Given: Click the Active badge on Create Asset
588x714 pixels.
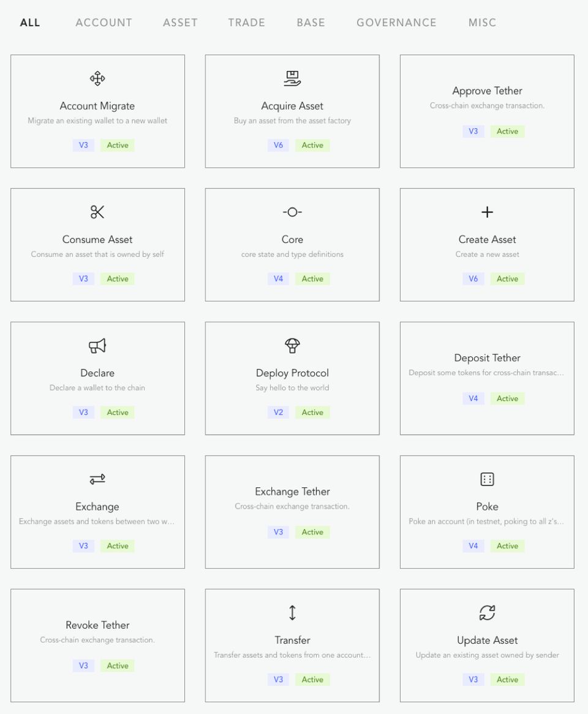Looking at the screenshot, I should pyautogui.click(x=507, y=279).
